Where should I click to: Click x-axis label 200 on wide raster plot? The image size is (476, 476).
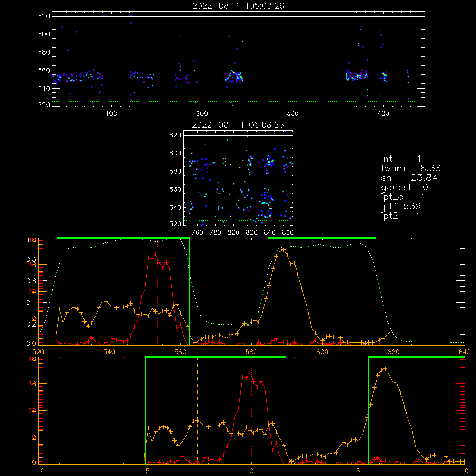[x=202, y=113]
